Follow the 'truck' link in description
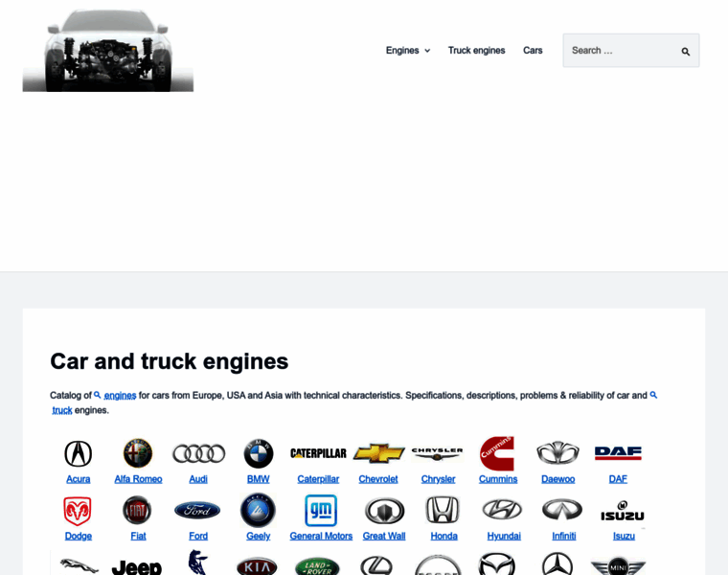The height and width of the screenshot is (575, 728). coord(62,410)
